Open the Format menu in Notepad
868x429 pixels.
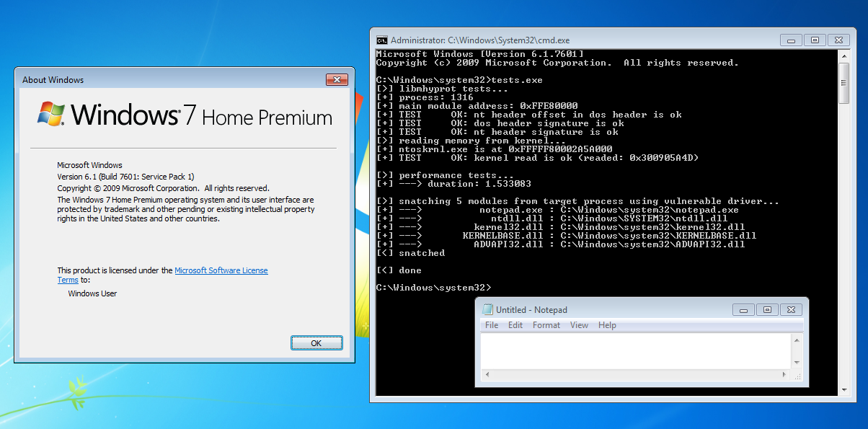pyautogui.click(x=546, y=325)
